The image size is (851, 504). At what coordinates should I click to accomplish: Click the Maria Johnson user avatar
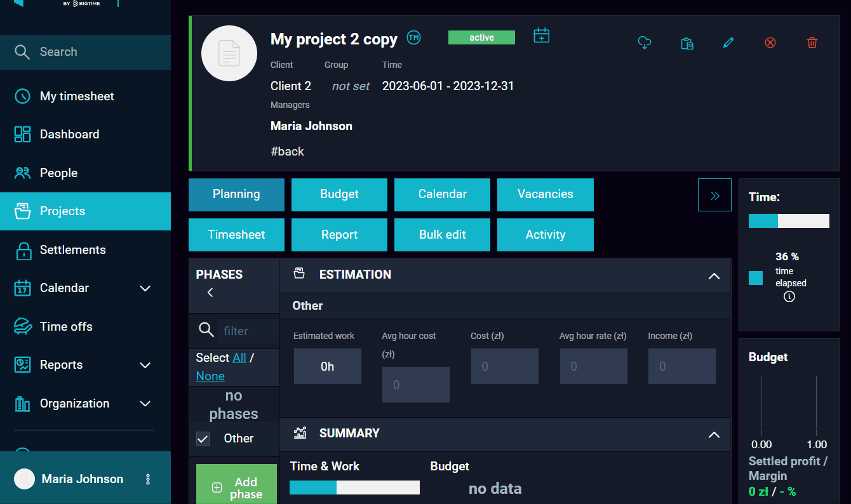(x=24, y=479)
